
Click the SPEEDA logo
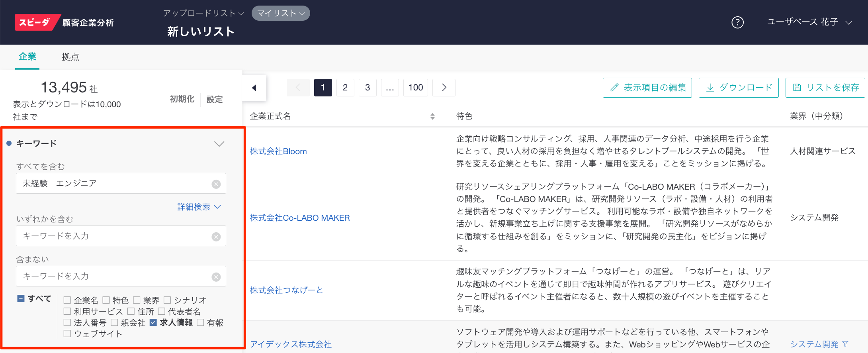pyautogui.click(x=36, y=22)
